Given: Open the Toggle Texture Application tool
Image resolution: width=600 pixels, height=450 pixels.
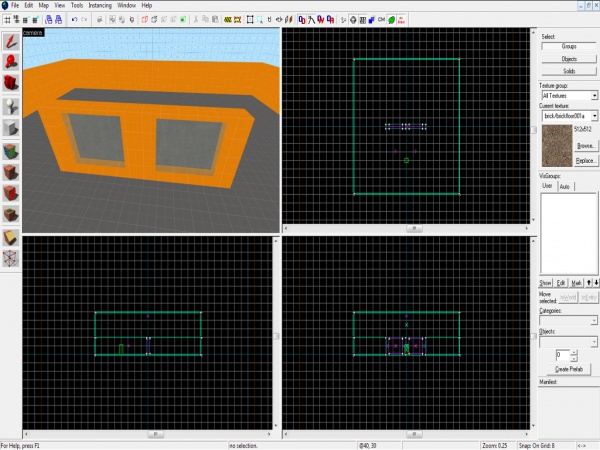Looking at the screenshot, I should point(12,150).
